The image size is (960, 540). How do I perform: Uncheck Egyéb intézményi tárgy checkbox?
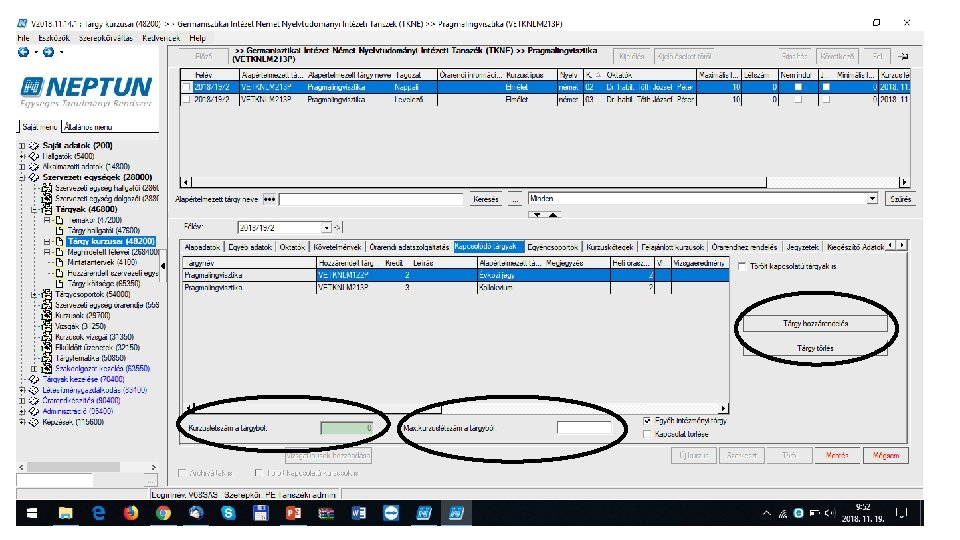pyautogui.click(x=647, y=421)
